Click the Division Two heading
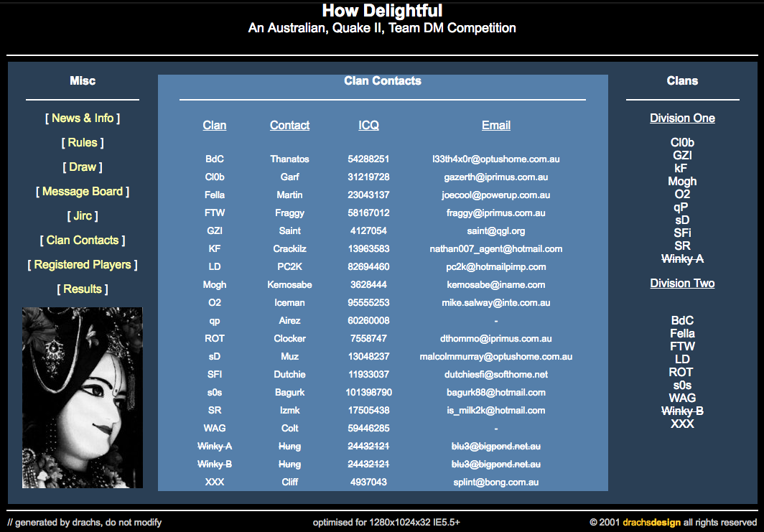The image size is (764, 532). point(682,284)
